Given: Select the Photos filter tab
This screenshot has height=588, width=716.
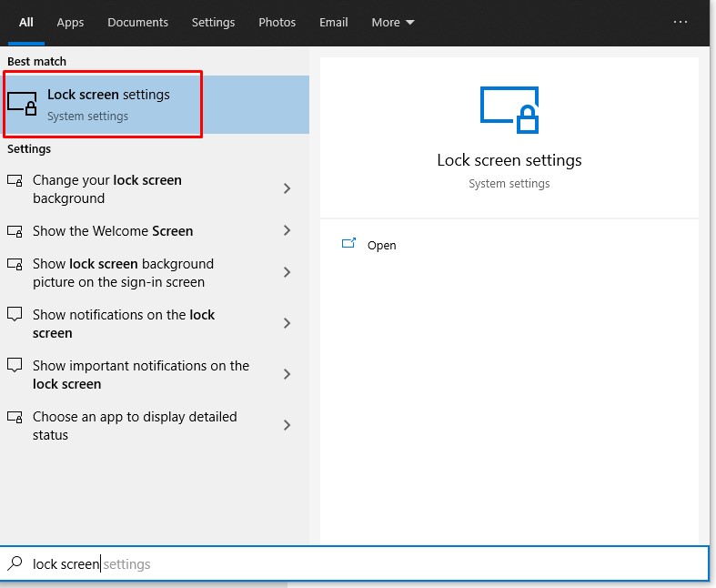Looking at the screenshot, I should pos(277,22).
